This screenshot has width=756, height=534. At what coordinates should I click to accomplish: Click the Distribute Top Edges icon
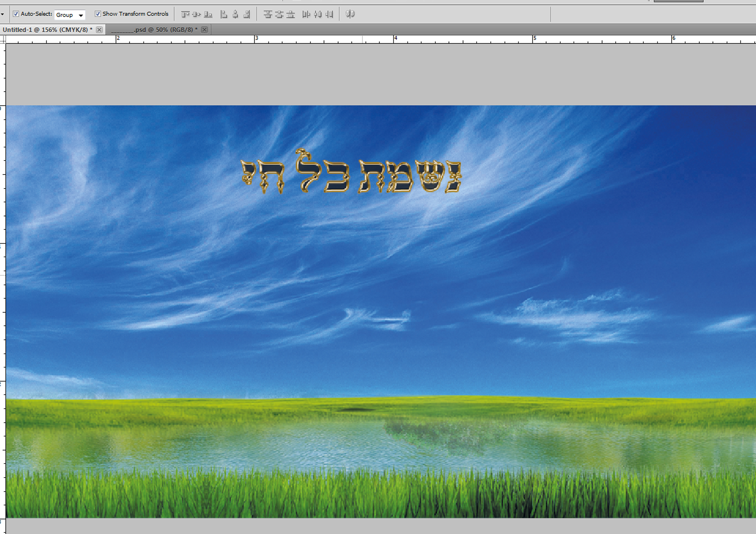coord(268,14)
